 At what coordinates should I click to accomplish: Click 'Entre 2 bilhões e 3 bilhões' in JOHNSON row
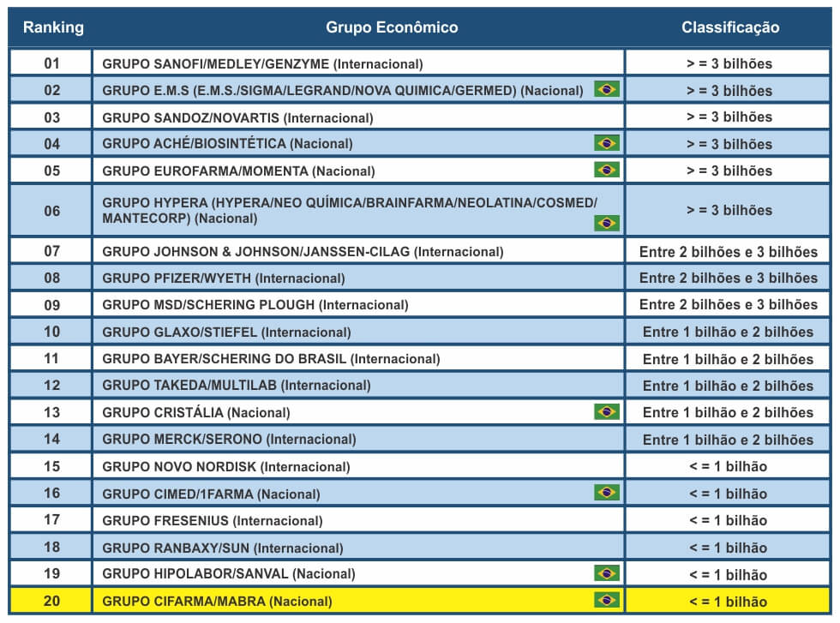click(729, 252)
